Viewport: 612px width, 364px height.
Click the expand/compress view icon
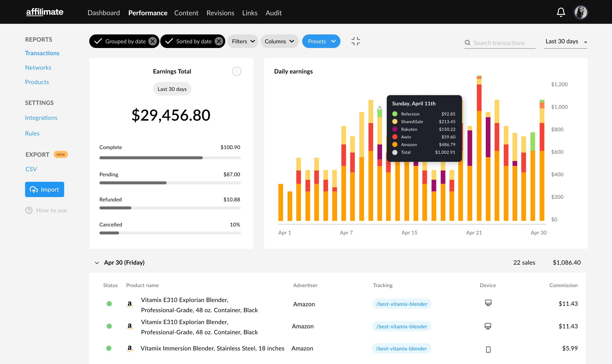click(x=356, y=41)
